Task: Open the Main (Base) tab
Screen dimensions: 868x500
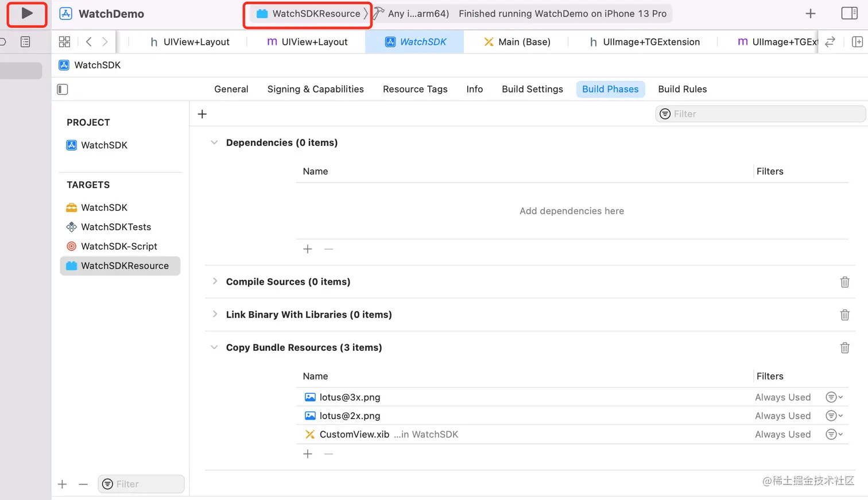Action: click(x=517, y=42)
